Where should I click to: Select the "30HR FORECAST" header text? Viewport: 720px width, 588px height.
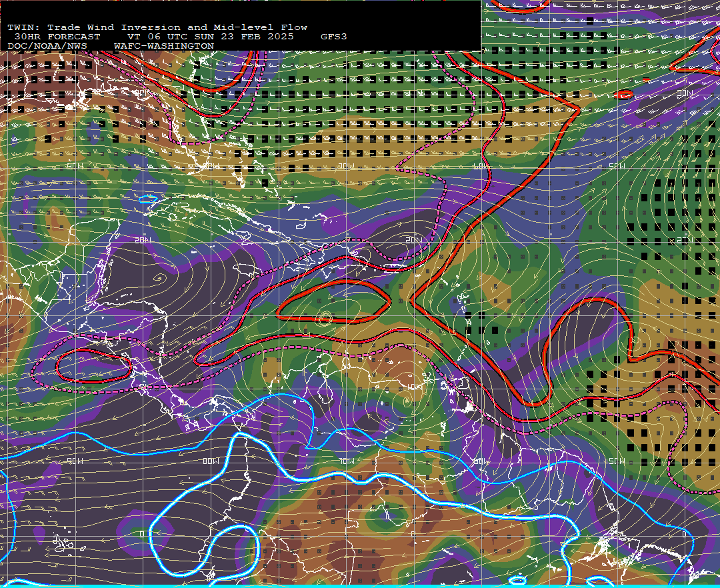pos(57,37)
